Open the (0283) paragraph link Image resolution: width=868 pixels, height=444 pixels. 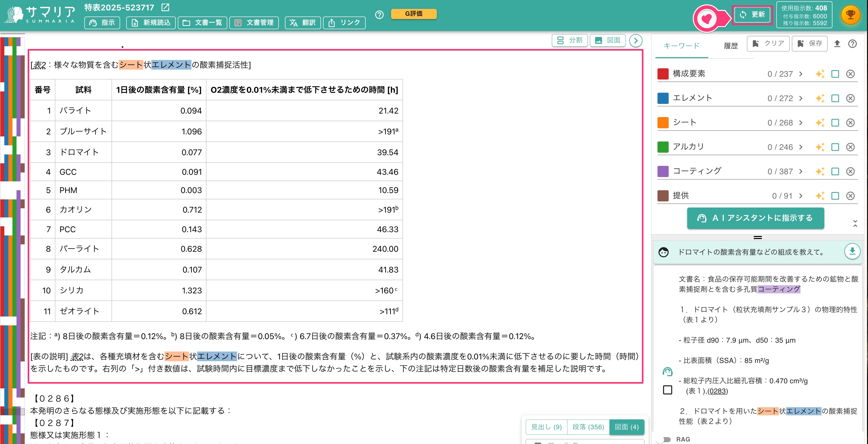718,391
